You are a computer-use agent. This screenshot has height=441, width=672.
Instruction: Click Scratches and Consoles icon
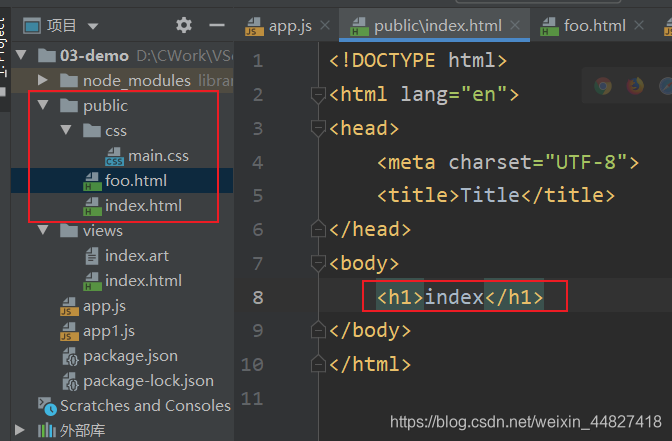coord(47,406)
